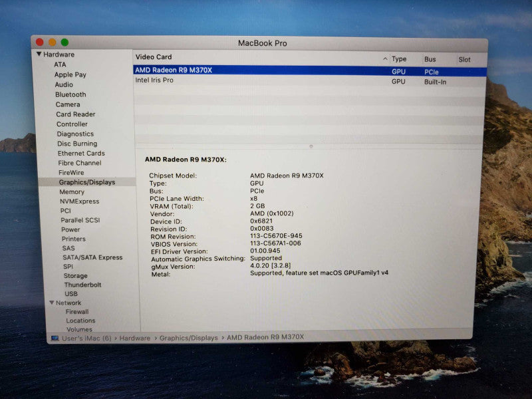The image size is (532, 399).
Task: Select SATA/SATA Express in the sidebar
Action: tap(92, 257)
